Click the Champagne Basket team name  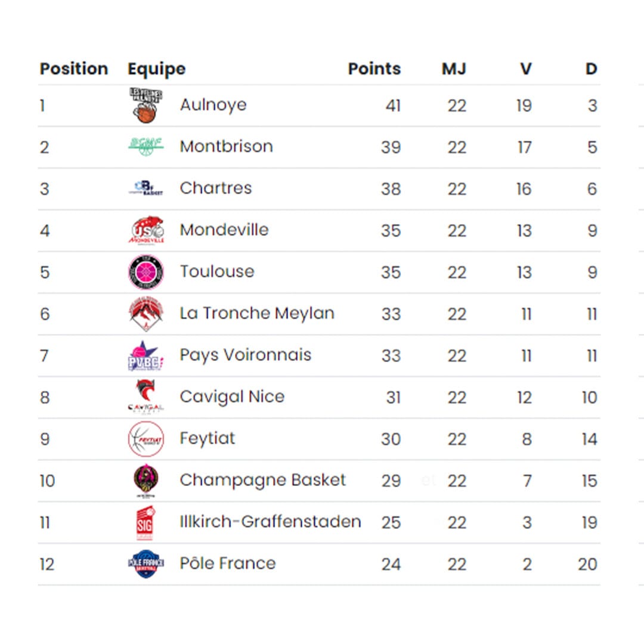263,480
